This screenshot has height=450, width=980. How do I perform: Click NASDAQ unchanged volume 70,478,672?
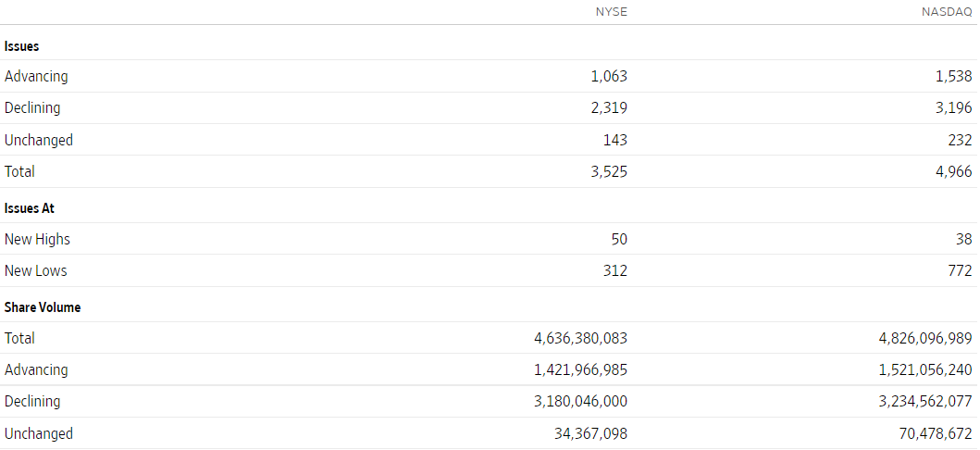tap(935, 433)
